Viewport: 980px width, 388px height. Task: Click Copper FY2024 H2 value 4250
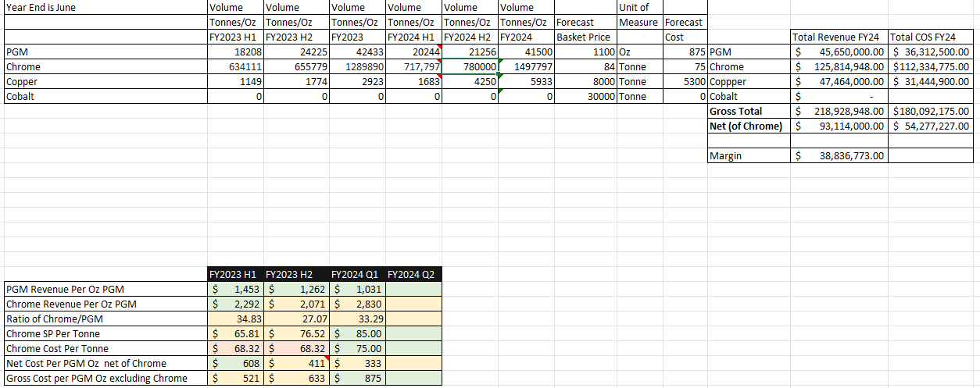[470, 82]
